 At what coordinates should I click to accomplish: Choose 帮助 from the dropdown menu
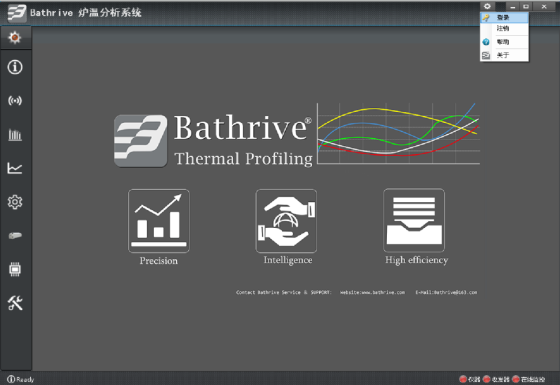(504, 42)
